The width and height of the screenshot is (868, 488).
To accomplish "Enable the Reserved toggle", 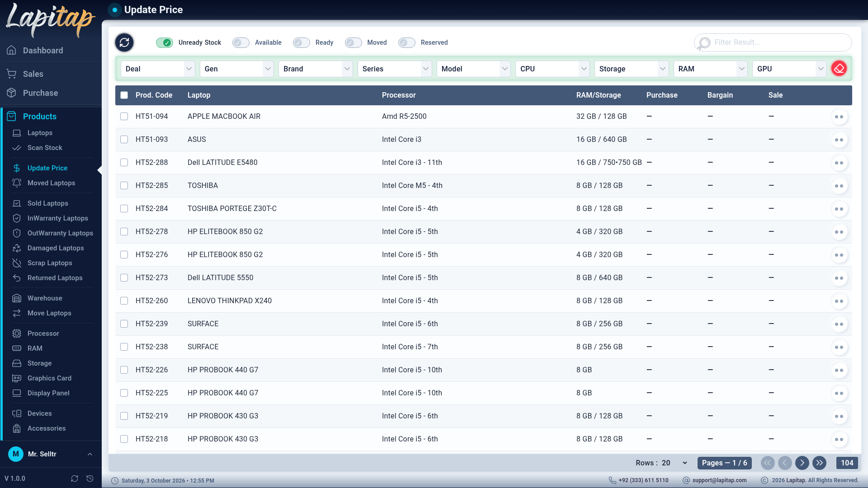I will pyautogui.click(x=407, y=42).
